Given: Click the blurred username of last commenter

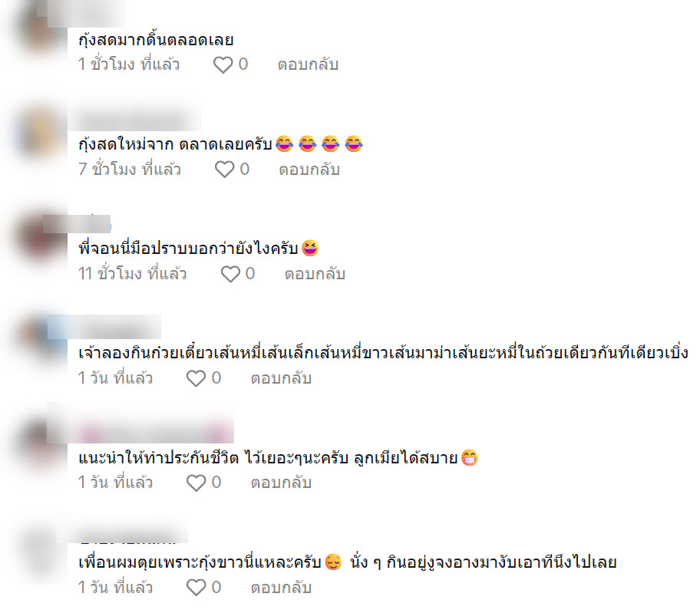Looking at the screenshot, I should pos(123,533).
